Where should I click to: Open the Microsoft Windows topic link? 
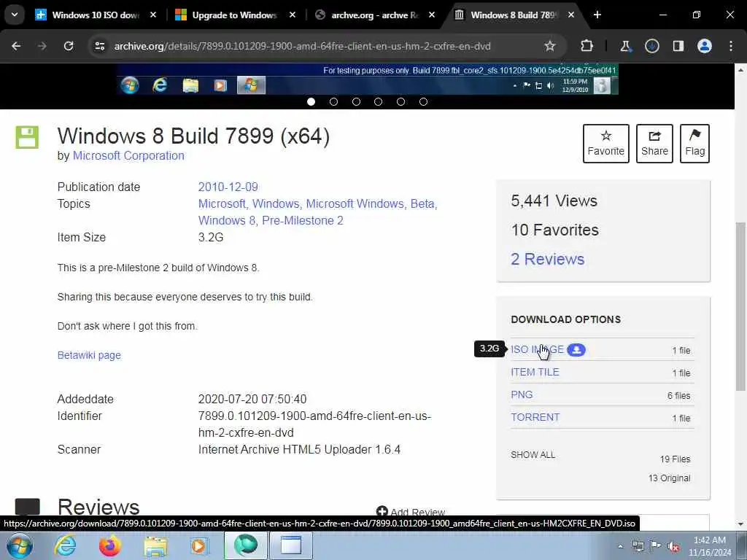tap(355, 204)
